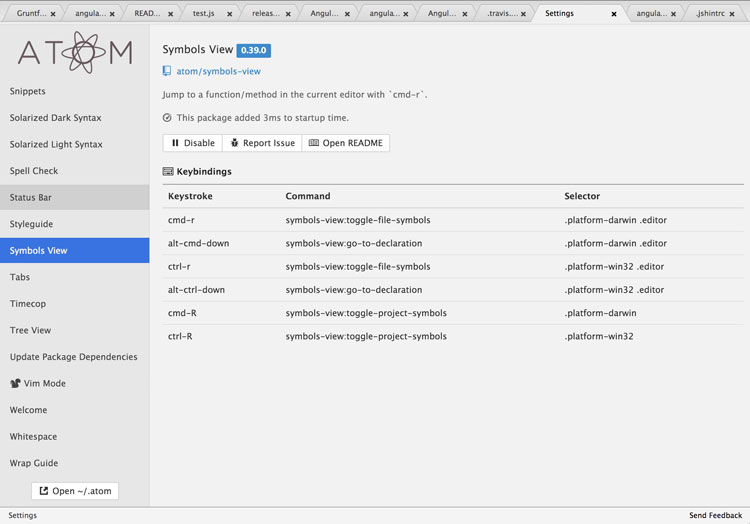
Task: Open Spell Check package settings
Action: pos(75,171)
